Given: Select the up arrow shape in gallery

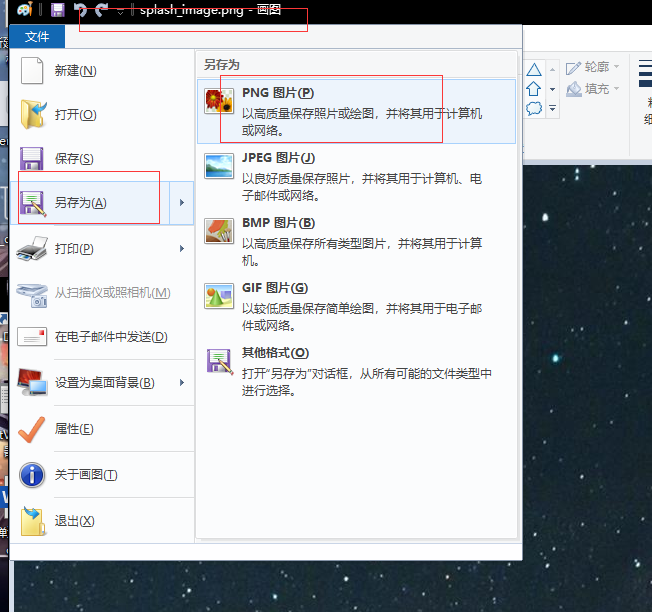Looking at the screenshot, I should 533,89.
